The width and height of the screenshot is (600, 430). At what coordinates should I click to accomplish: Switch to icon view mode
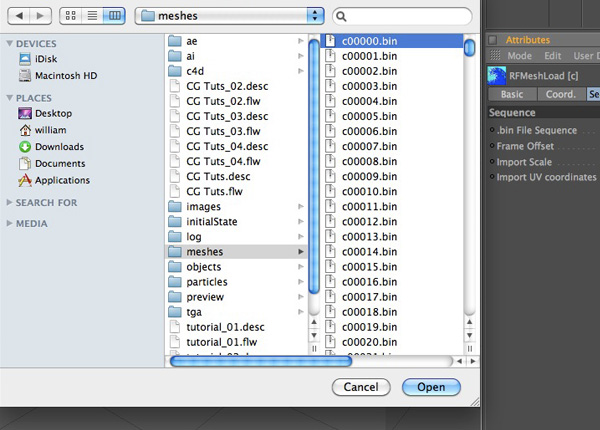tap(70, 16)
